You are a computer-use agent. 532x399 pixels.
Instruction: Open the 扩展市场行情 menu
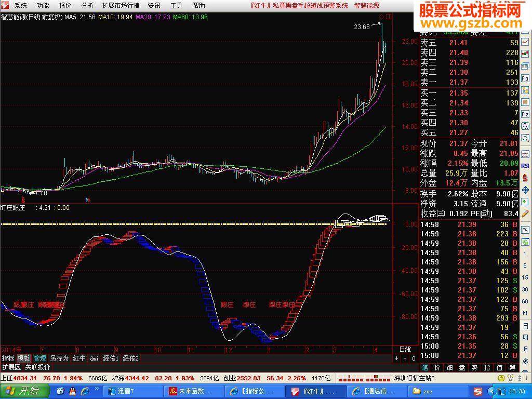pos(121,5)
